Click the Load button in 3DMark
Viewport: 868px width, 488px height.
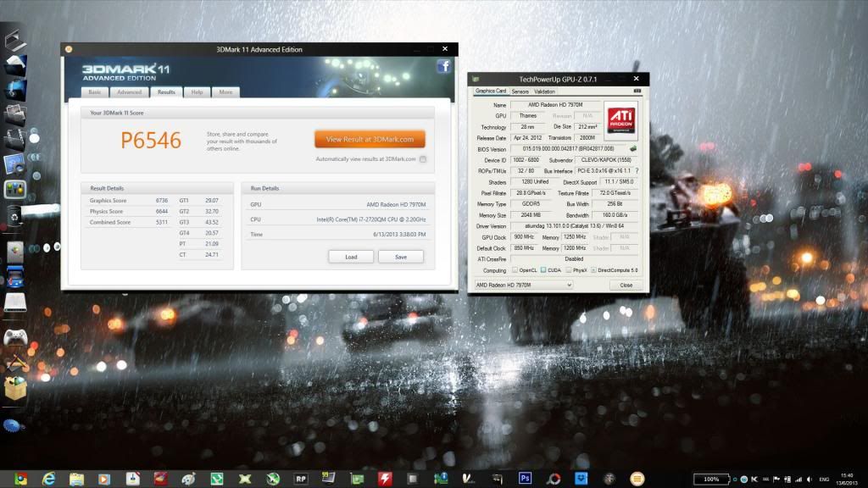(x=351, y=257)
